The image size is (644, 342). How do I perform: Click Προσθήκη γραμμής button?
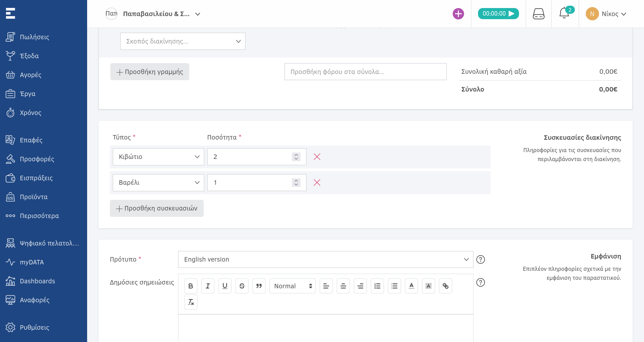tap(149, 72)
